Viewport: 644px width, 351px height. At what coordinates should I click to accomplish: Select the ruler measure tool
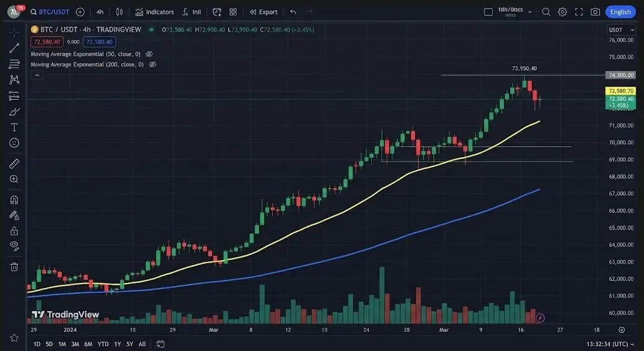[14, 163]
